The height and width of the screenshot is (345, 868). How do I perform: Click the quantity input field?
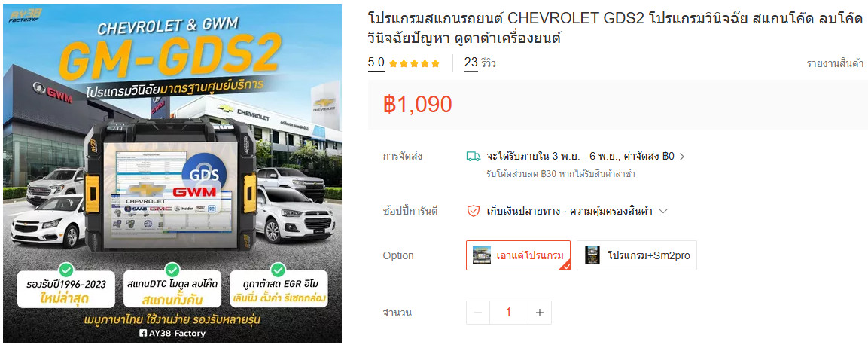tap(509, 313)
